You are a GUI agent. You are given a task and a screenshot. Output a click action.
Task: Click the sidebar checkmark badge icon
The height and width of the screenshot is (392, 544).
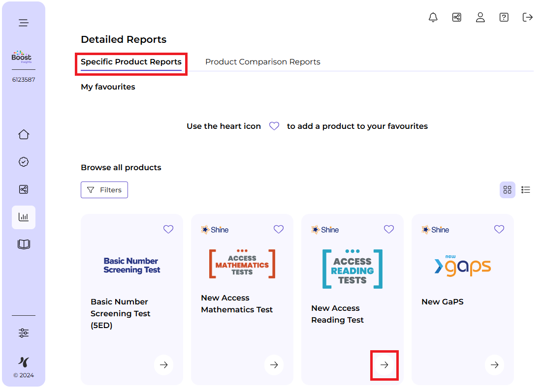coord(24,162)
